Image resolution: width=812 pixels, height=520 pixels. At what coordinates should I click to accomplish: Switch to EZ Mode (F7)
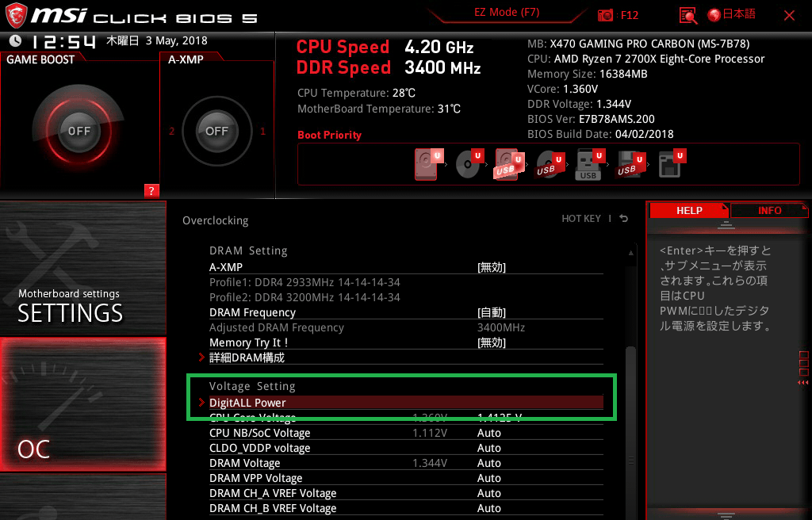(x=507, y=13)
